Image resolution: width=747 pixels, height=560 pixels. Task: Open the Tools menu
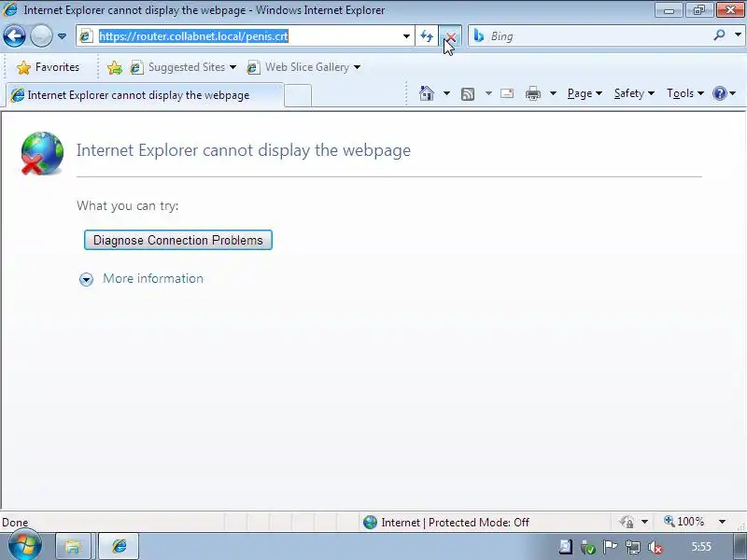[685, 93]
